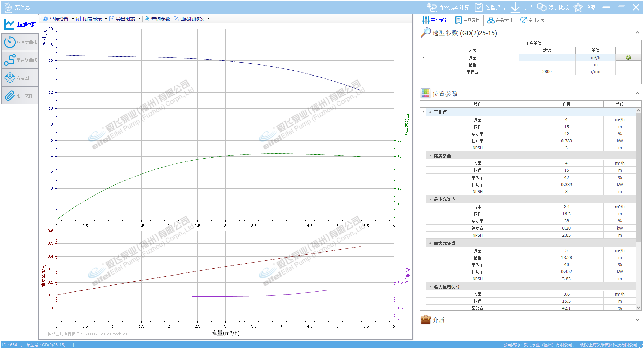Click the position parameters scrollbar down arrow
644x349 pixels.
638,308
